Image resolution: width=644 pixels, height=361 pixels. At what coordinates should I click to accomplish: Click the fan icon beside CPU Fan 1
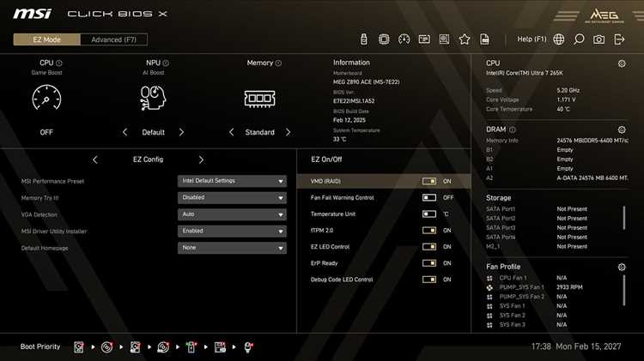click(x=489, y=278)
